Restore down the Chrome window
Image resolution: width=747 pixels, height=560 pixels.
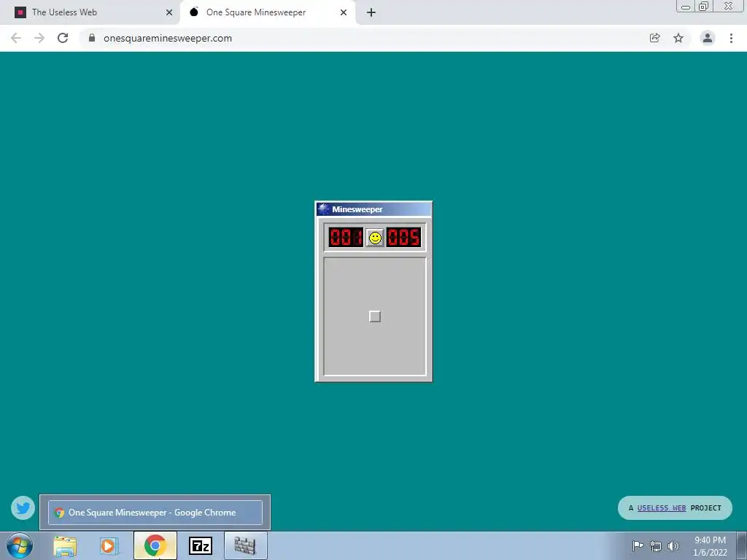(x=704, y=6)
